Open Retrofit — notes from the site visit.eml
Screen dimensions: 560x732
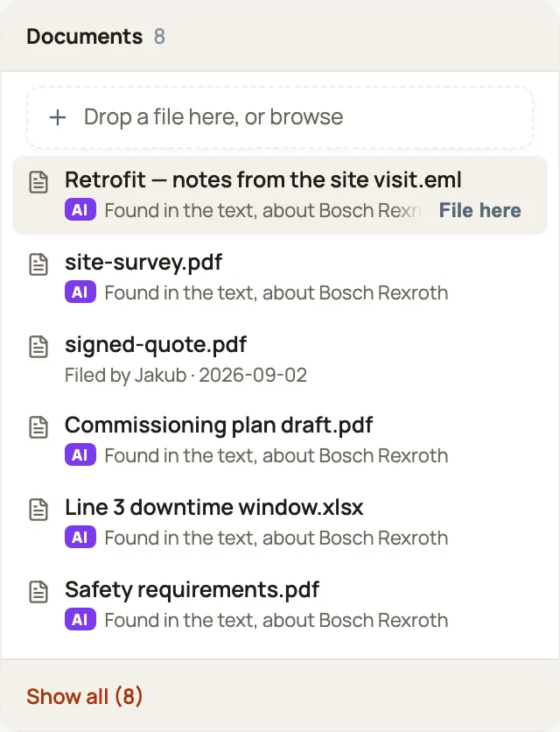pyautogui.click(x=263, y=179)
